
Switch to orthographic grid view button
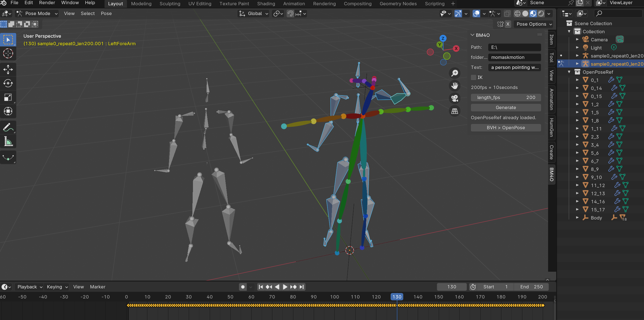coord(455,111)
